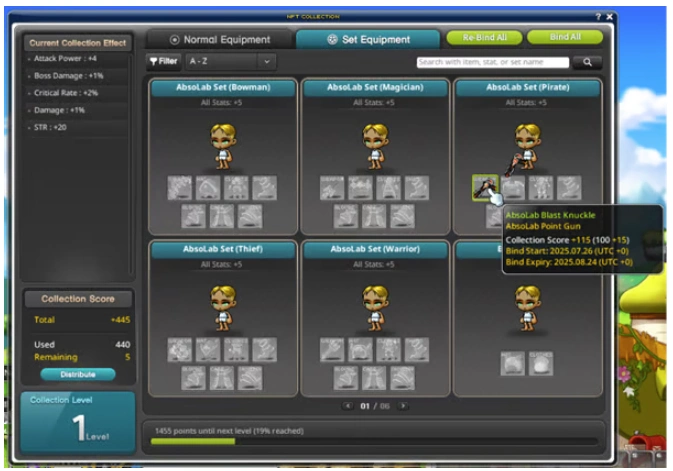Viewport: 673px width, 471px height.
Task: Select the Warrior set shoulder slot
Action: click(x=403, y=377)
